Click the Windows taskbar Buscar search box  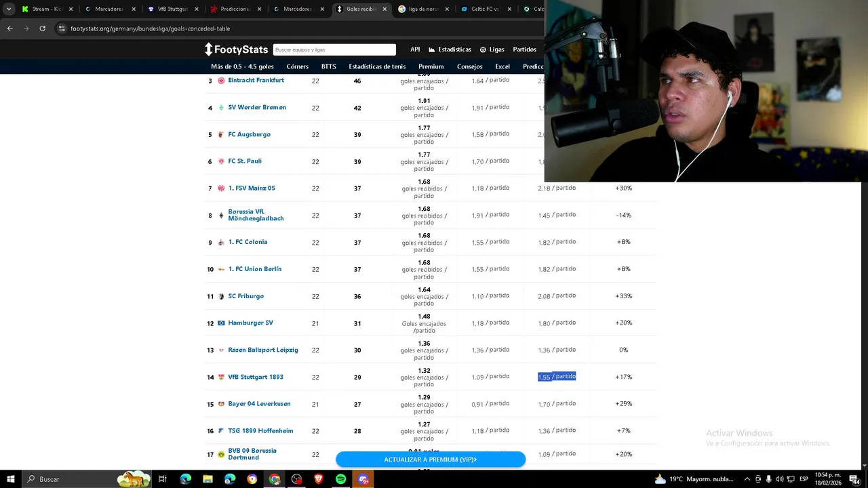[x=88, y=479]
